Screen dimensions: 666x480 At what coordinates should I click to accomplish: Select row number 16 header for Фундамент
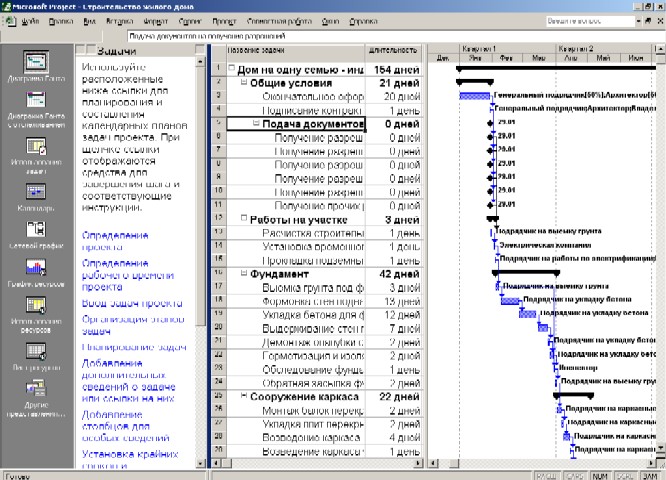[218, 273]
